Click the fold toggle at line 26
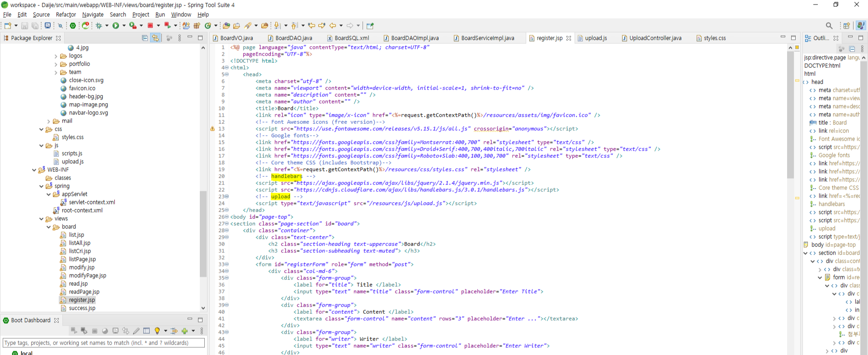868x355 pixels. click(x=226, y=217)
